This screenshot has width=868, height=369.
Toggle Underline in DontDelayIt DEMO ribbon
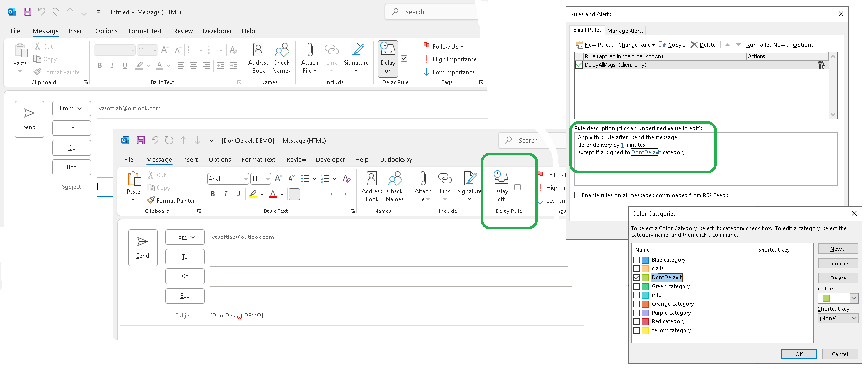[x=238, y=194]
